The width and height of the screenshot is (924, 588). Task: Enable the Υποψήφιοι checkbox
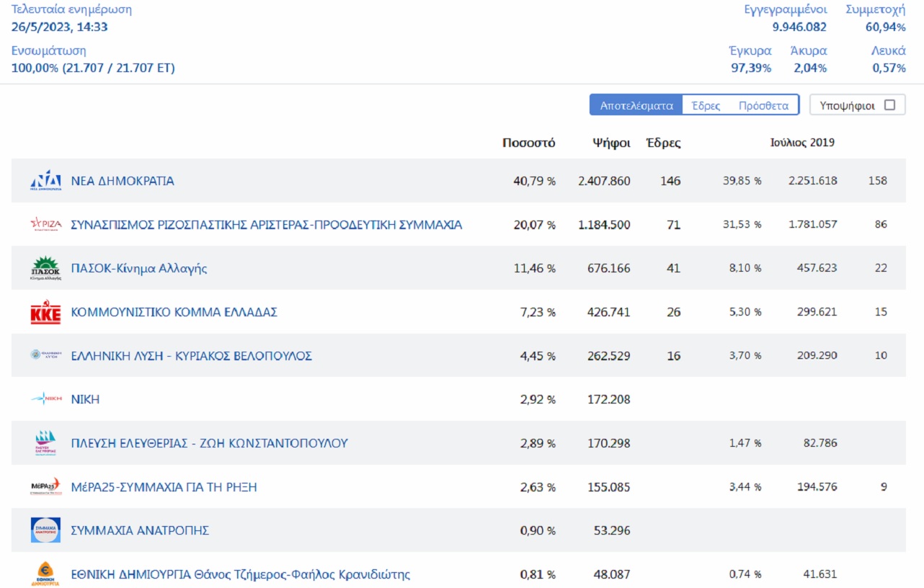889,105
